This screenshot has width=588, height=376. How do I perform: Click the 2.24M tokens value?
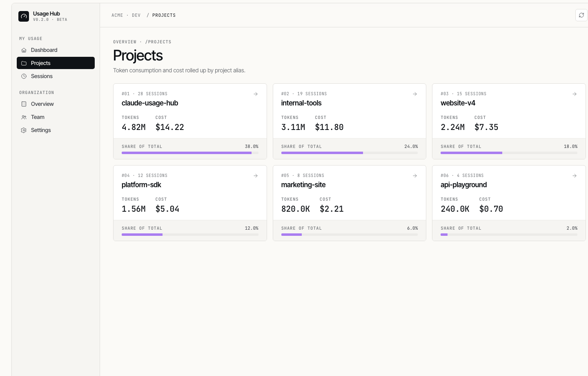(x=452, y=127)
